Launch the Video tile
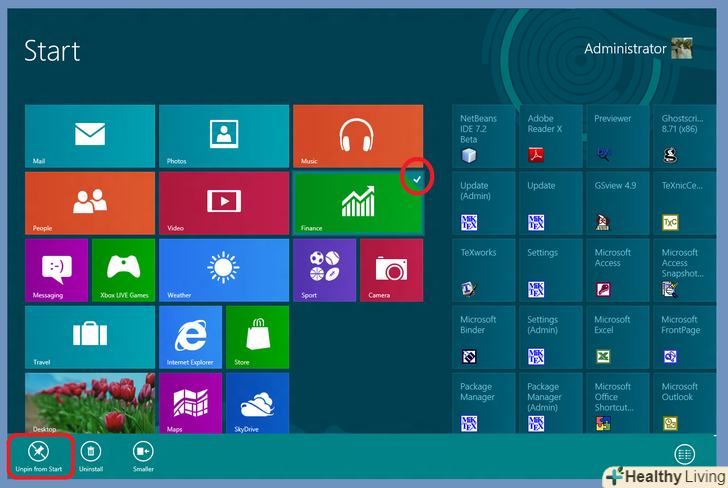This screenshot has height=488, width=728. tap(223, 203)
